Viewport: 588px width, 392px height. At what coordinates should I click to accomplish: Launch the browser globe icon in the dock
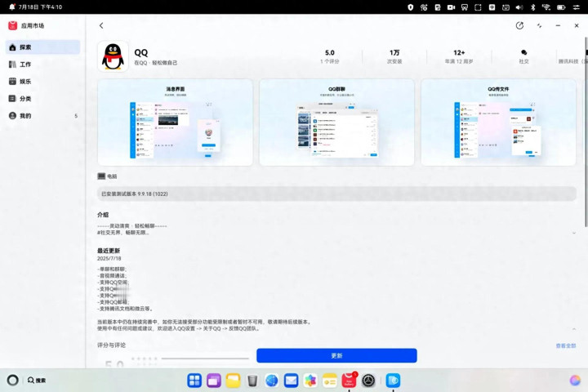coord(271,381)
